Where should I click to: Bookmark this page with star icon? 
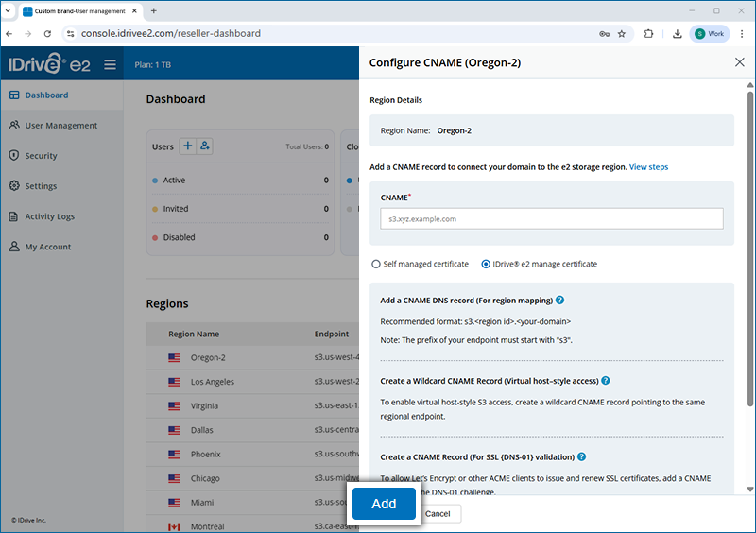pyautogui.click(x=622, y=34)
